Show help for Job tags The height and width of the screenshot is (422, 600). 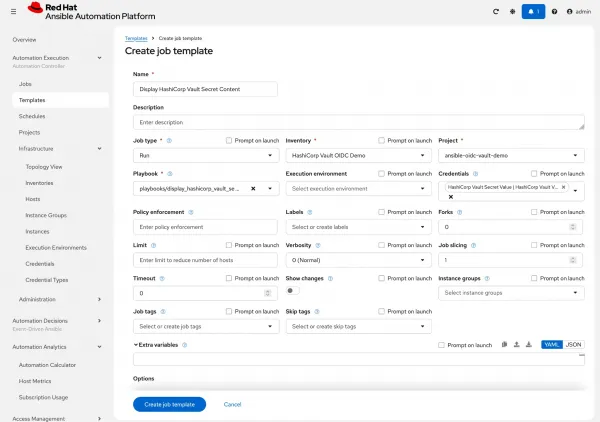click(x=163, y=311)
